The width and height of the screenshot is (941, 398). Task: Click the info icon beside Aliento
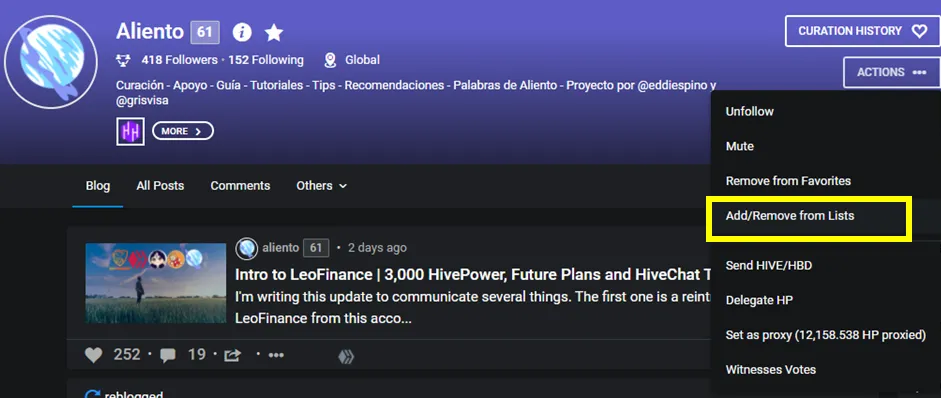coord(242,32)
